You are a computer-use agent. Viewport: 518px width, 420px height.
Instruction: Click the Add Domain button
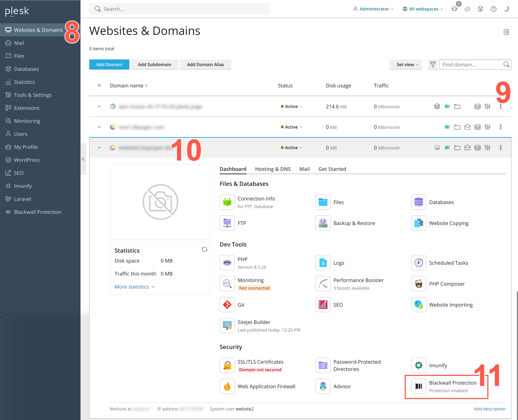pyautogui.click(x=109, y=65)
